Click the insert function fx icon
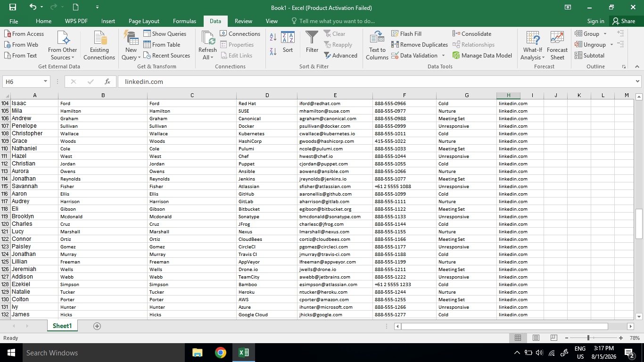The width and height of the screenshot is (644, 362). pyautogui.click(x=107, y=82)
